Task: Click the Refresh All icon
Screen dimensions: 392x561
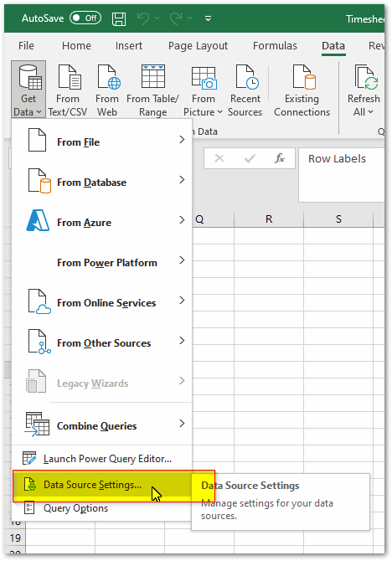Action: click(365, 77)
